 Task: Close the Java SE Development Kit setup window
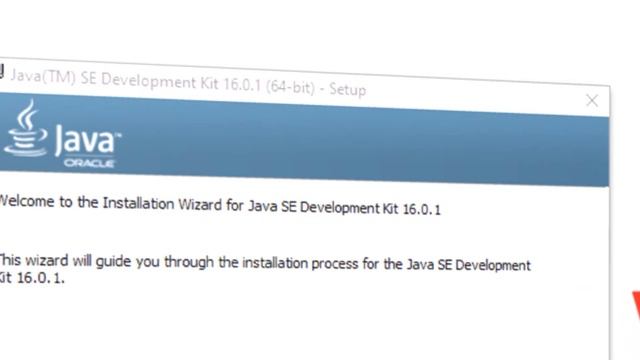(592, 100)
